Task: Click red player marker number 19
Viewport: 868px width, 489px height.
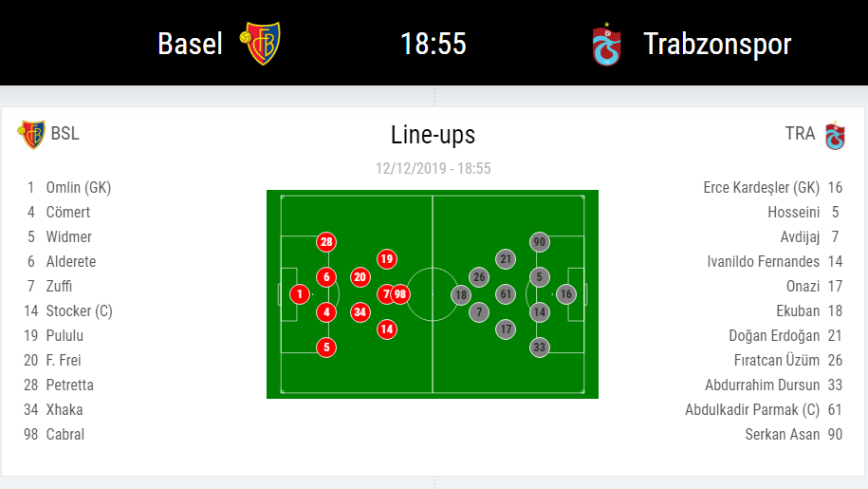Action: tap(387, 258)
